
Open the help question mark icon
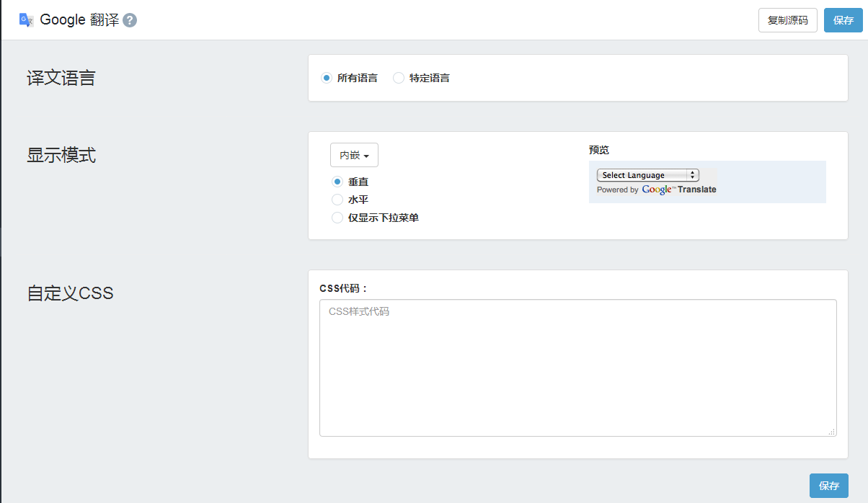[130, 20]
